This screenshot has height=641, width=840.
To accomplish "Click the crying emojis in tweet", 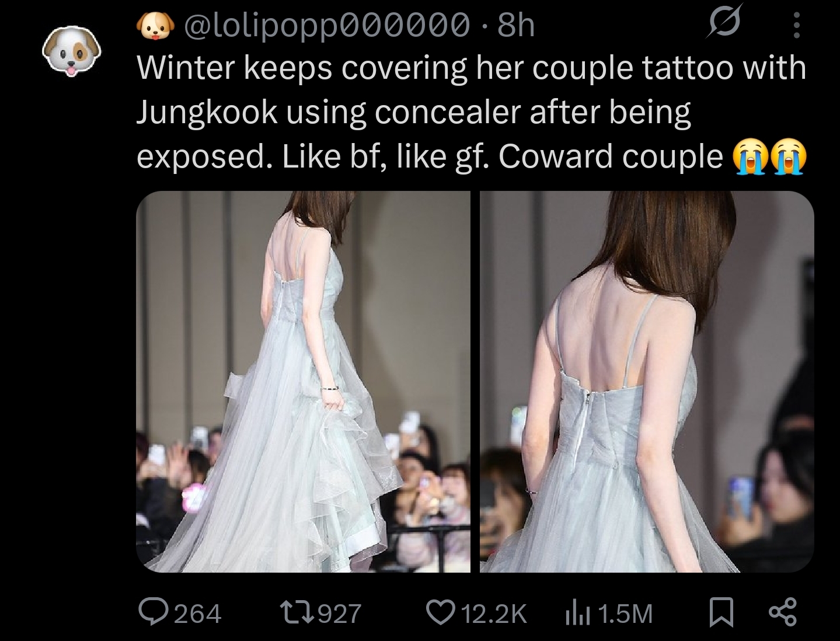I will coord(769,156).
